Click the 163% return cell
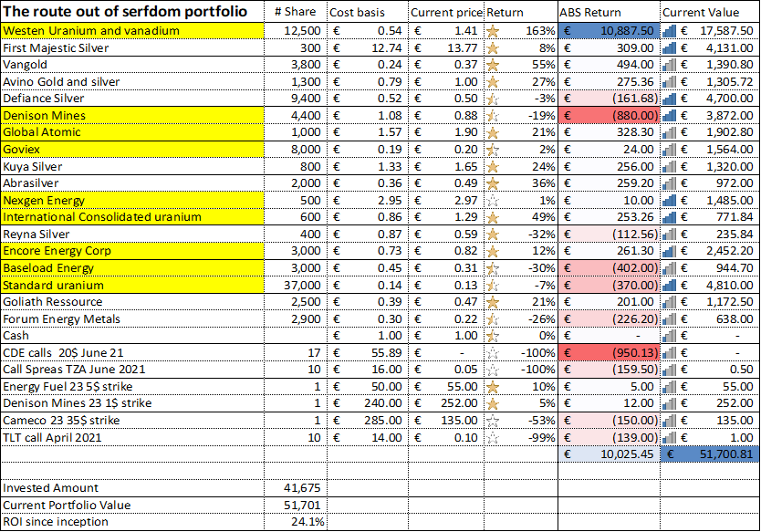 (x=521, y=31)
